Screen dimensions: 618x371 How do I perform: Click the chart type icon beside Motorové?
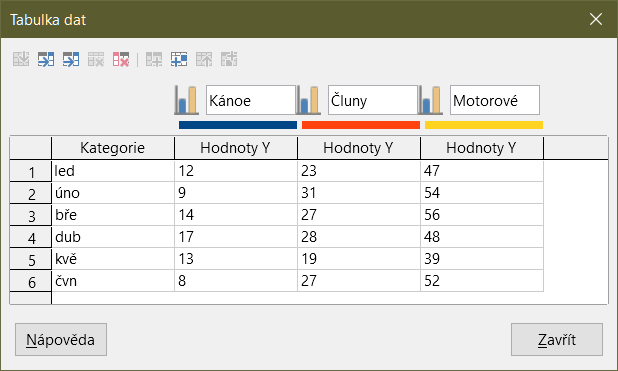pyautogui.click(x=430, y=100)
